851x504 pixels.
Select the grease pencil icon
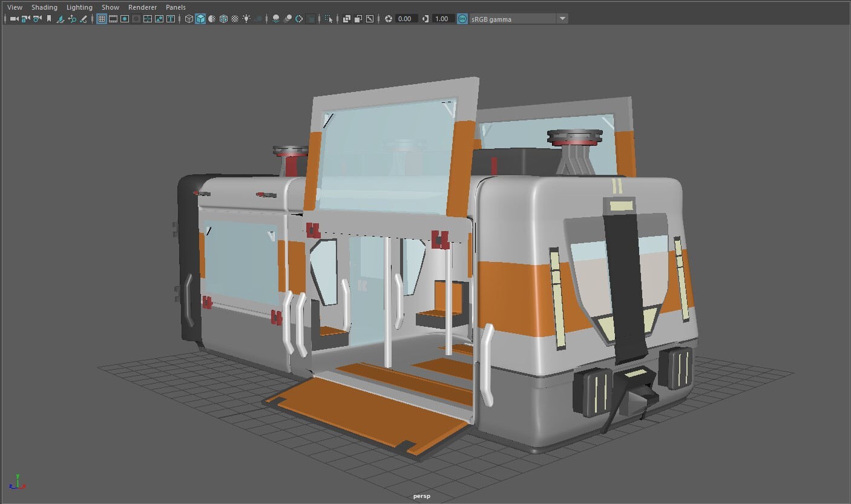click(83, 19)
